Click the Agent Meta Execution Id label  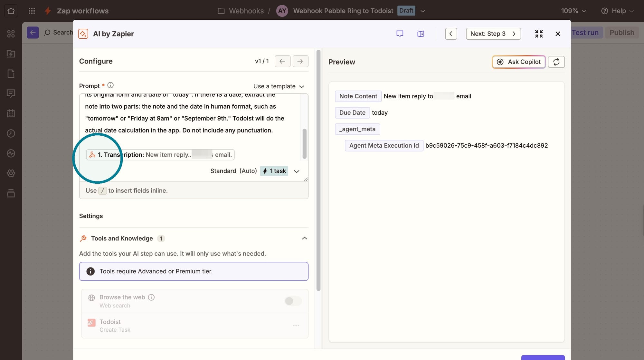pyautogui.click(x=384, y=145)
